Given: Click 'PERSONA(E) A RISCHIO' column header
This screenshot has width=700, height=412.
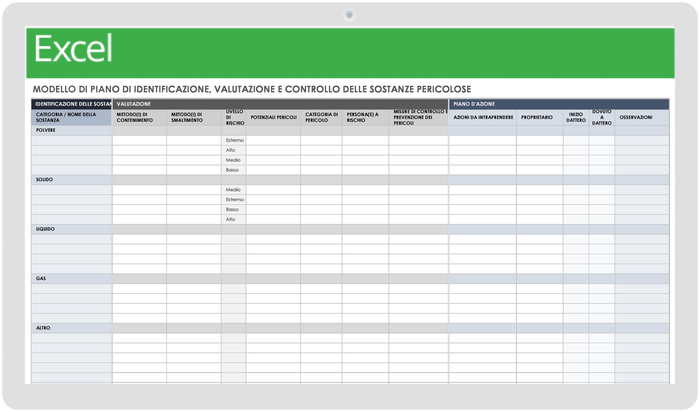Looking at the screenshot, I should click(365, 117).
